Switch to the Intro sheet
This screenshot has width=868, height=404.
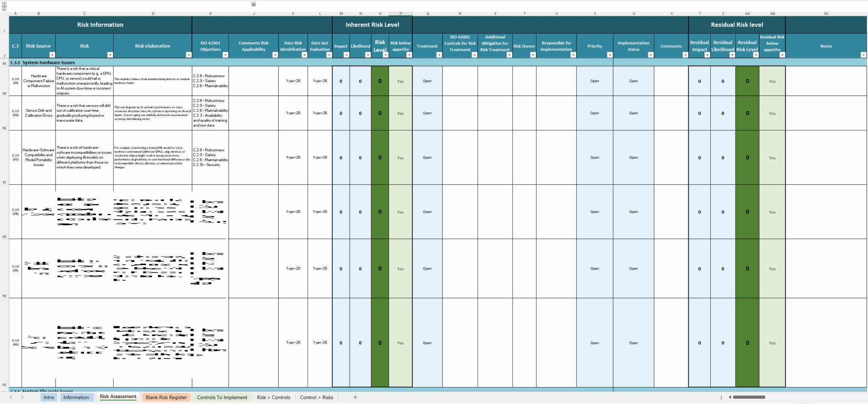point(48,397)
